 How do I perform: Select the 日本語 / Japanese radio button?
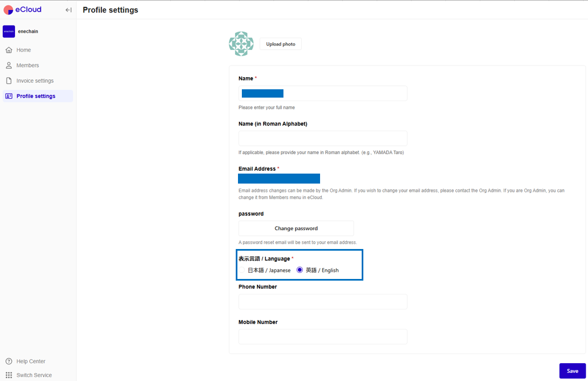tap(242, 270)
